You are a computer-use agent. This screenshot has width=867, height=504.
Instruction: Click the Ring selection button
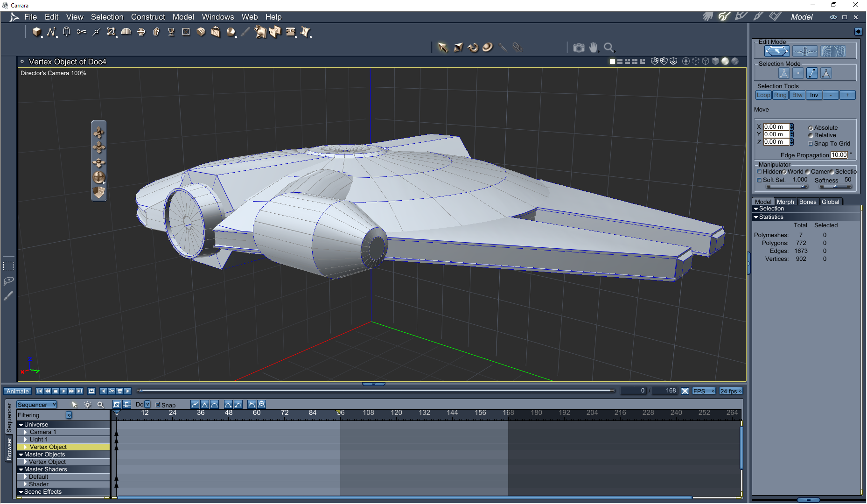pyautogui.click(x=780, y=95)
